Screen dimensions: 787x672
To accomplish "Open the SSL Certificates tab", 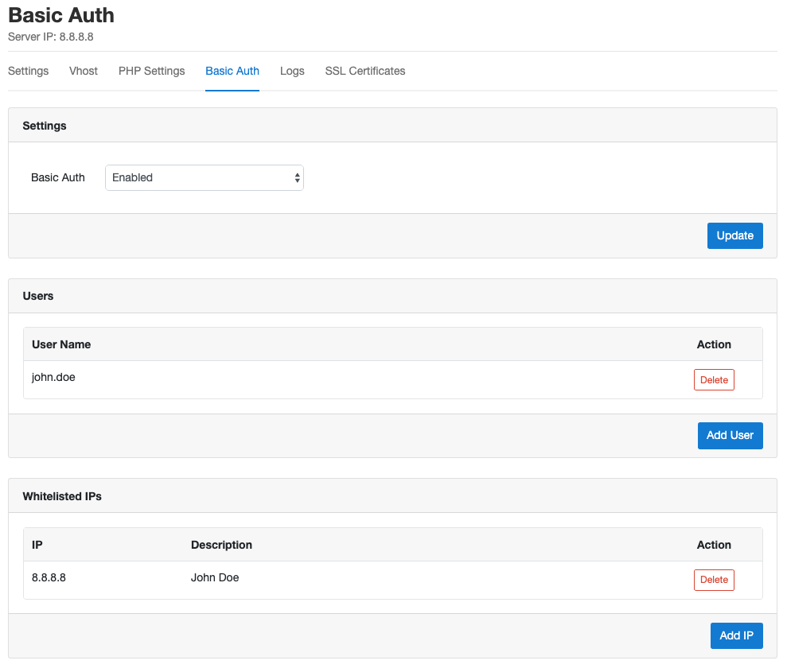I will coord(365,72).
